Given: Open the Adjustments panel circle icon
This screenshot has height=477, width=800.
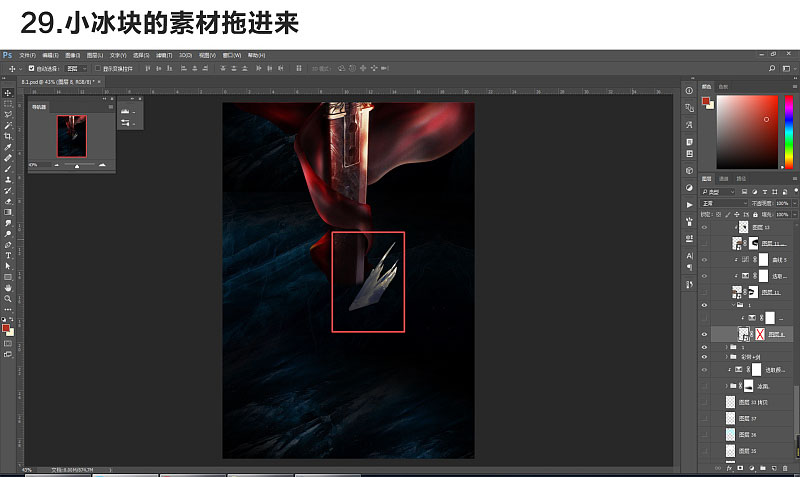Looking at the screenshot, I should tap(689, 188).
